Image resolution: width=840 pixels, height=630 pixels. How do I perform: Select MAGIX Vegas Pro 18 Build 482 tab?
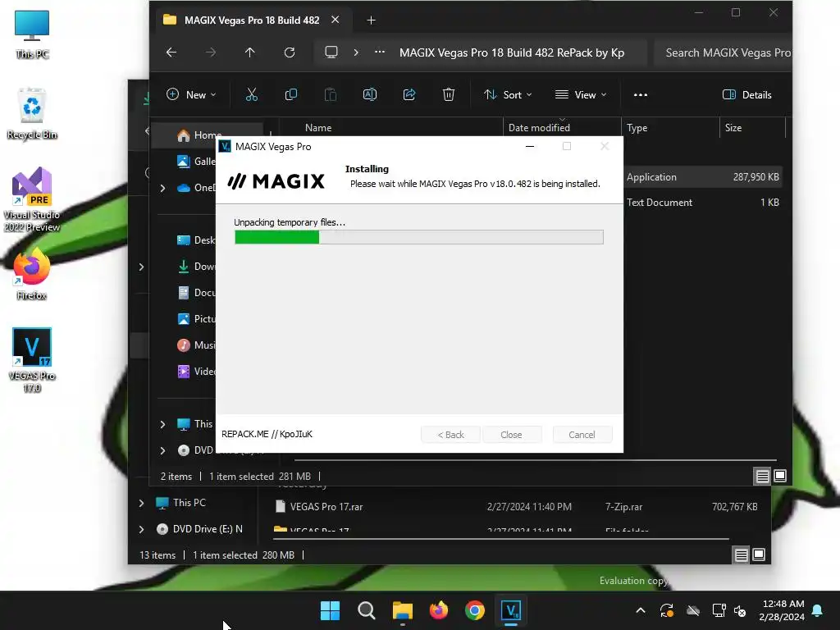click(x=252, y=21)
